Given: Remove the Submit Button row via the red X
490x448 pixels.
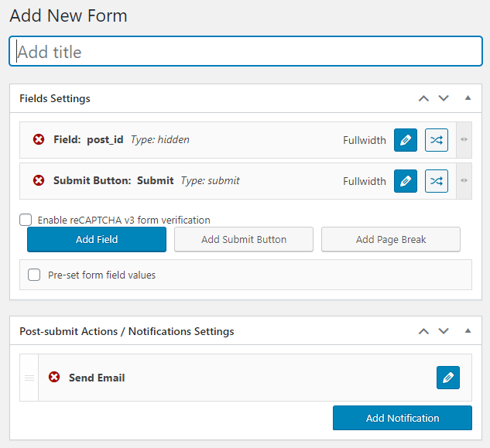Looking at the screenshot, I should click(39, 180).
